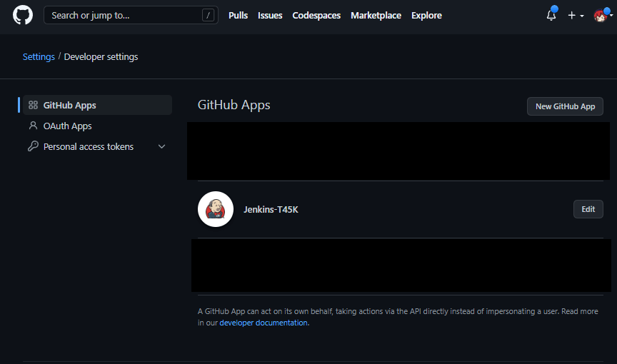Click Developer settings breadcrumb text
The width and height of the screenshot is (617, 364).
[101, 56]
